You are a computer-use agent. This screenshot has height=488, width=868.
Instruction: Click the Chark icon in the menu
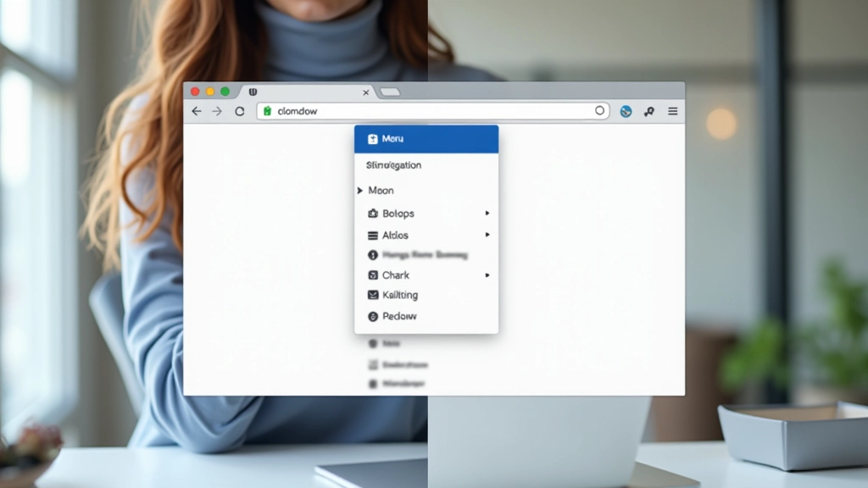click(373, 275)
